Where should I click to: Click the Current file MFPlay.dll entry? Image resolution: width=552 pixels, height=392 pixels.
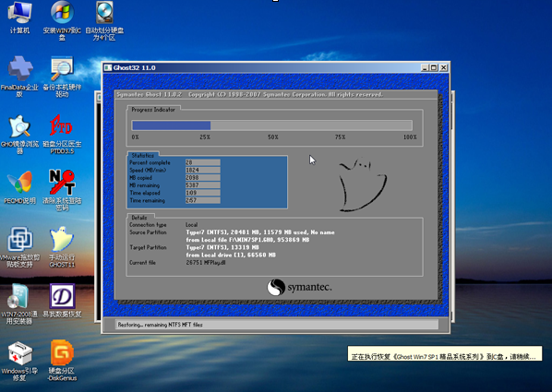[x=206, y=263]
